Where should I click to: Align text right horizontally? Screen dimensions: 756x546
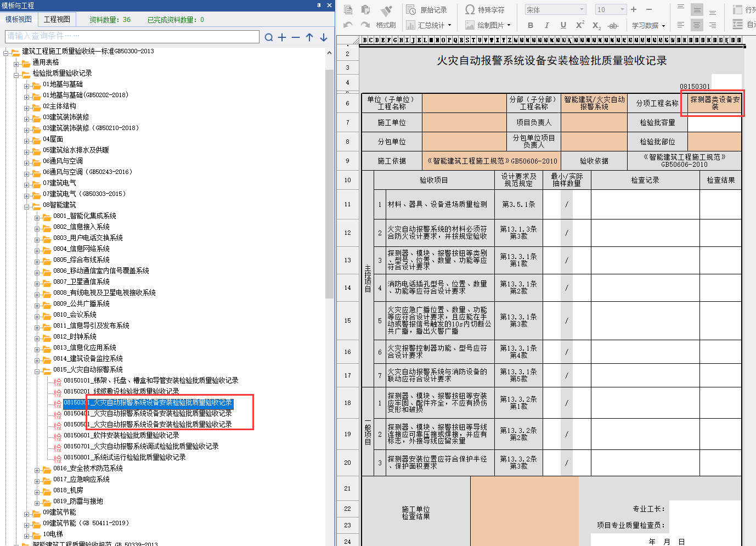[713, 25]
